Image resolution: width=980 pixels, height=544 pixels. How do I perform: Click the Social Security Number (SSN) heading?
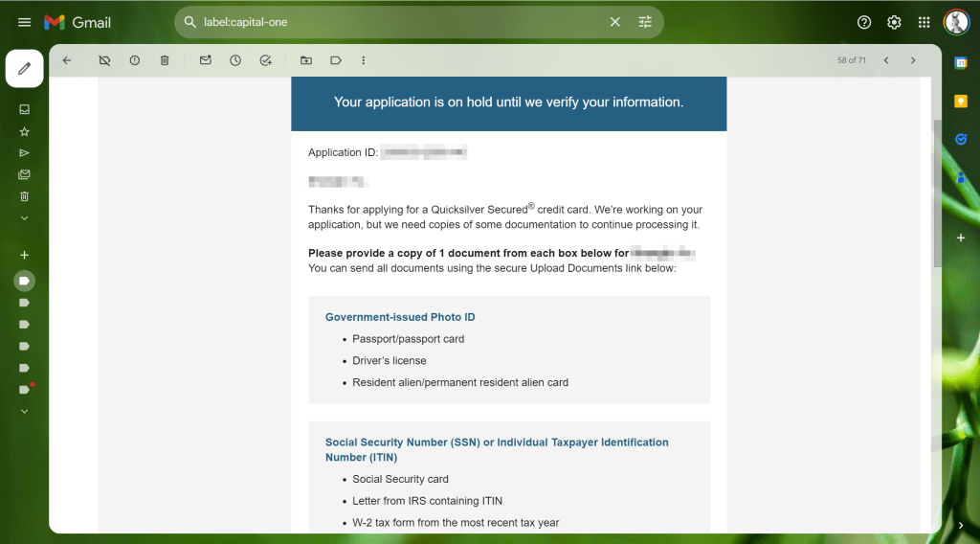pos(497,449)
